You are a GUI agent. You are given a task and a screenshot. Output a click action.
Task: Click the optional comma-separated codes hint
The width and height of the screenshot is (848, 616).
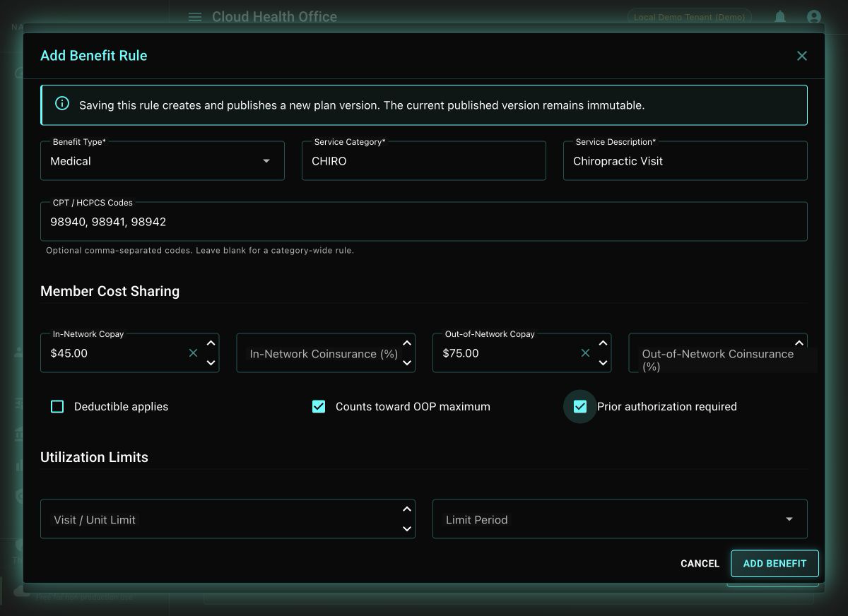[200, 250]
